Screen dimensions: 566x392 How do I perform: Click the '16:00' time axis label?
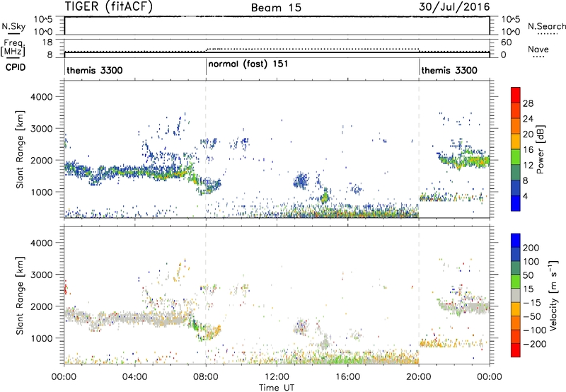[x=347, y=377]
